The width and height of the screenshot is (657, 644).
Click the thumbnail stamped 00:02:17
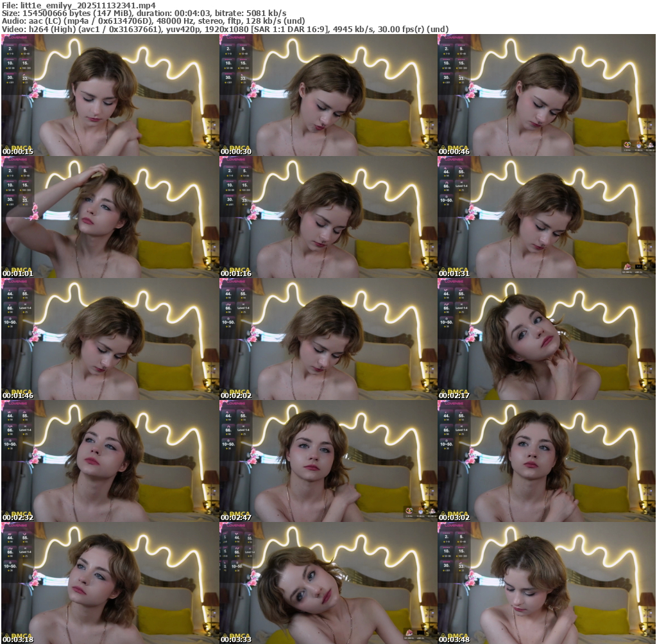(546, 339)
